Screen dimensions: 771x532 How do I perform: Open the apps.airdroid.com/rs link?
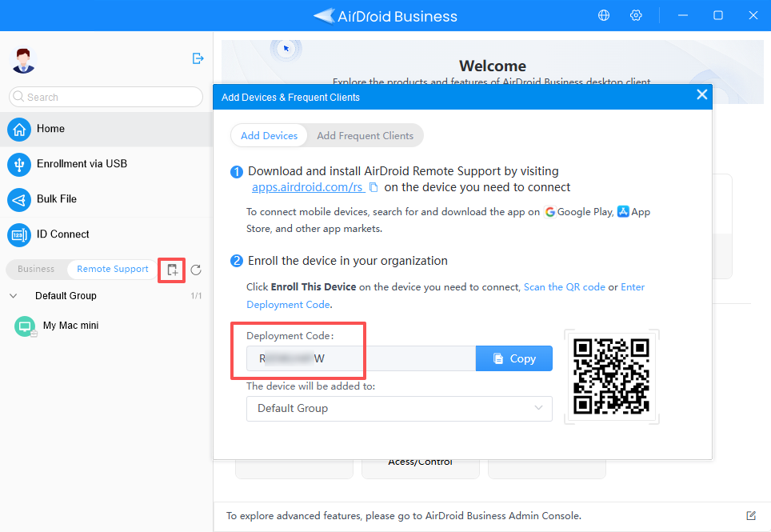click(x=307, y=187)
